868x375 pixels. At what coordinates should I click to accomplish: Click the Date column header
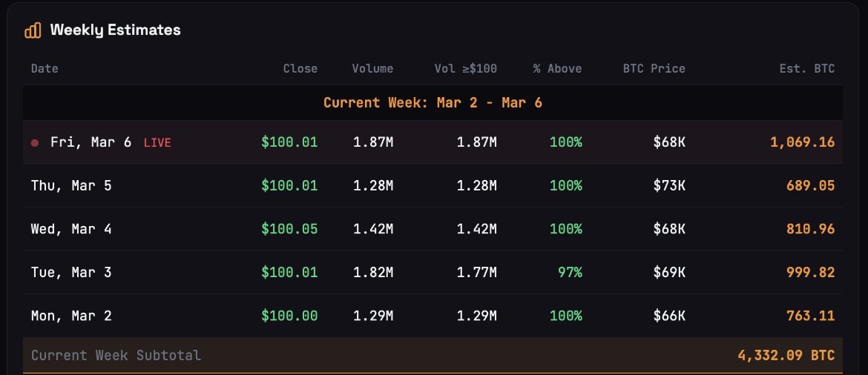(45, 69)
